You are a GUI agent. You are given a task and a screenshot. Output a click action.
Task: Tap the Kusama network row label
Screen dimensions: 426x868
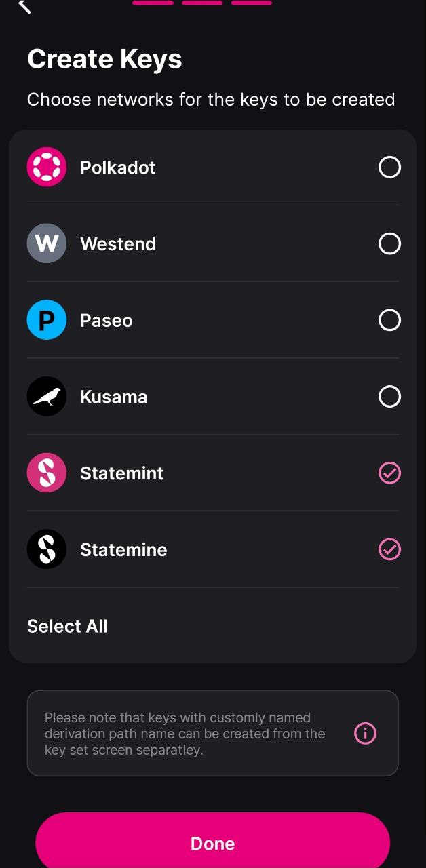(x=113, y=397)
